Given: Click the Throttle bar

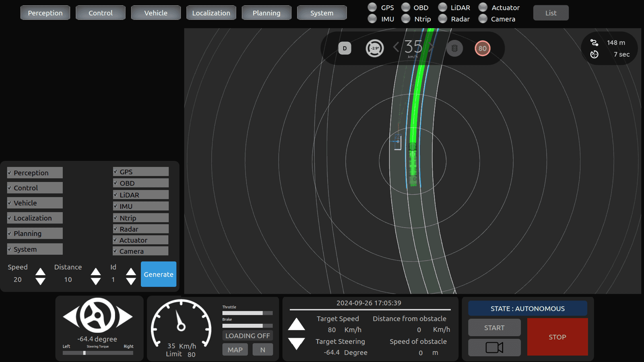Looking at the screenshot, I should pos(248,313).
